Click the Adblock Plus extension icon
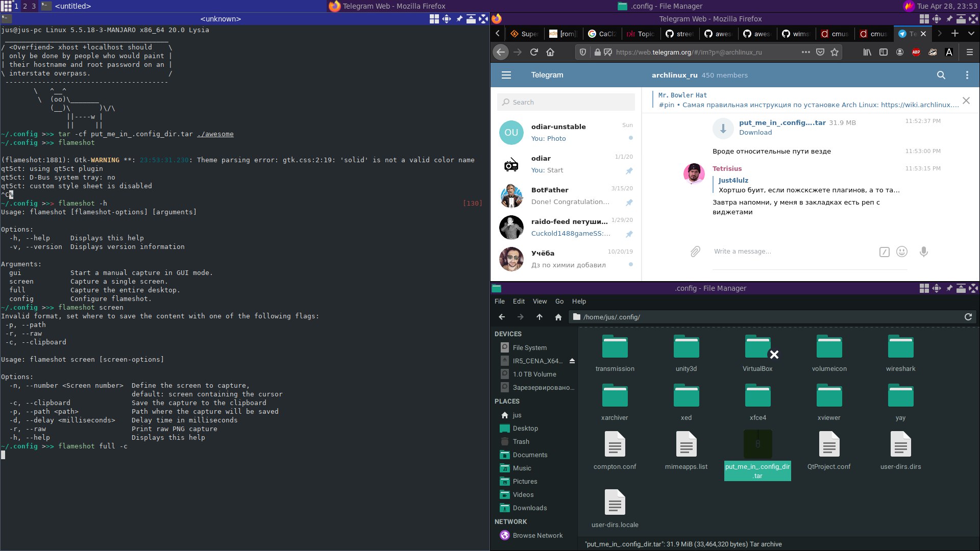This screenshot has height=551, width=980. pos(916,52)
